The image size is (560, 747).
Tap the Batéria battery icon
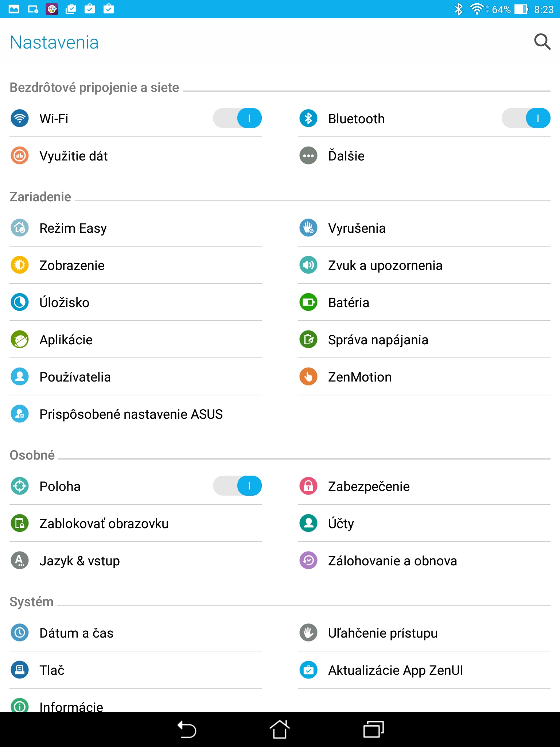click(x=308, y=302)
